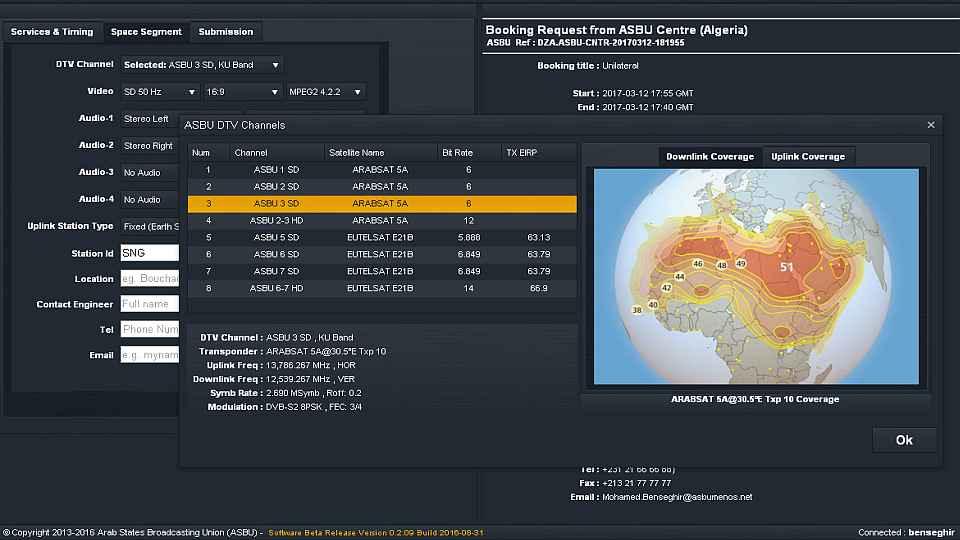Image resolution: width=960 pixels, height=540 pixels.
Task: Click the Email address Mohamed.Benseghir
Action: (x=677, y=497)
